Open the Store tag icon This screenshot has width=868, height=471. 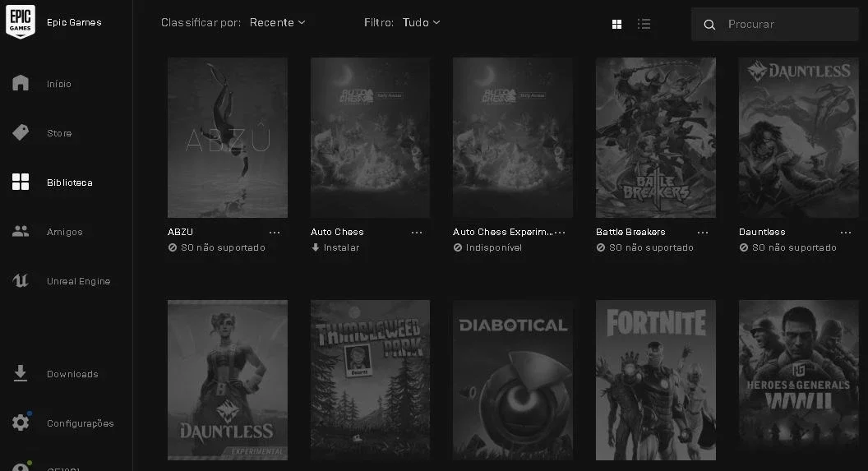click(x=21, y=132)
